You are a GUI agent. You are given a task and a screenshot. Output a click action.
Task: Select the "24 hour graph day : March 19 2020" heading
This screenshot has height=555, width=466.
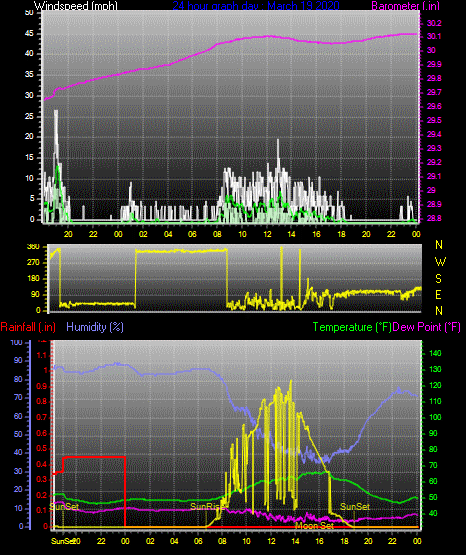(x=256, y=6)
